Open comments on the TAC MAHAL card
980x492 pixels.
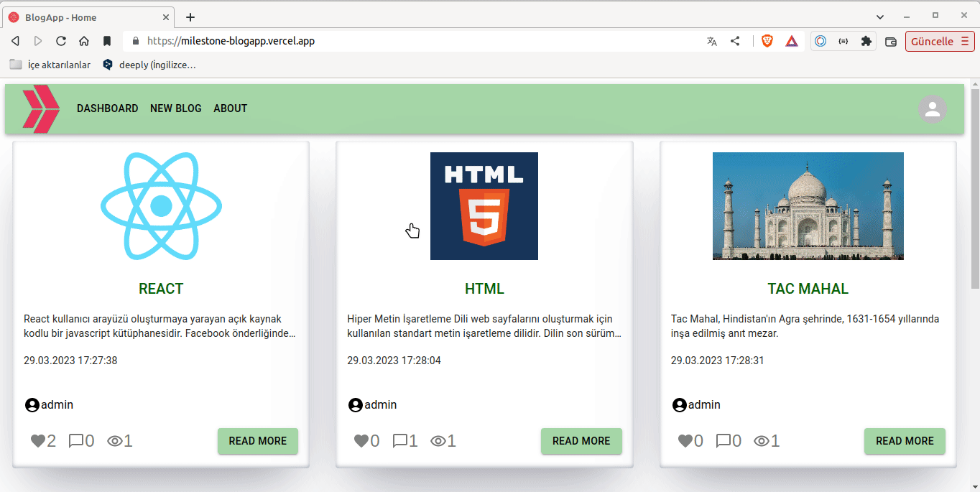[x=724, y=441]
